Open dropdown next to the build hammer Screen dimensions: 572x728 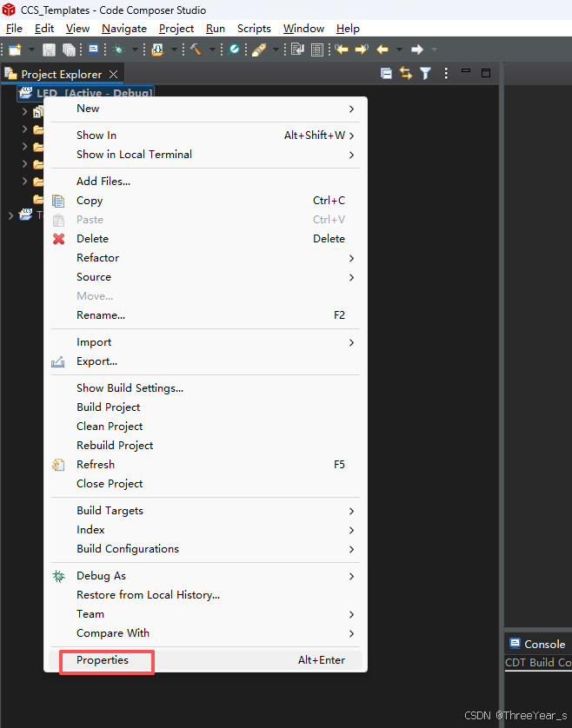(212, 50)
